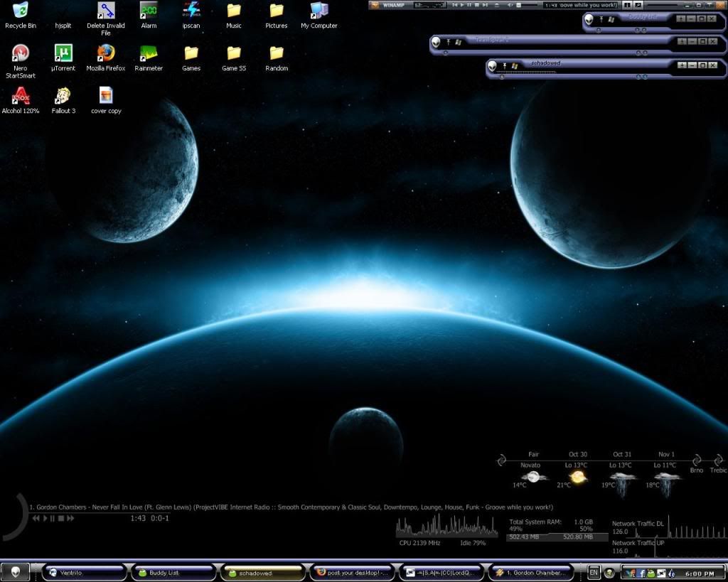This screenshot has height=582, width=728.
Task: Click the EN language indicator
Action: pos(594,572)
